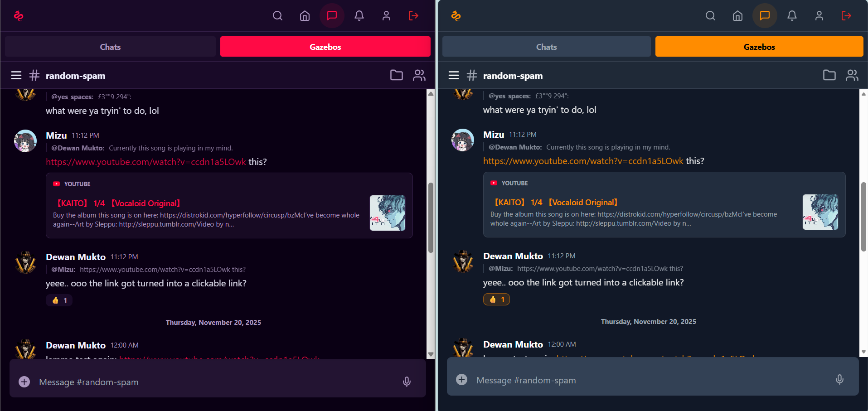Open attachments with the plus icon
Image resolution: width=868 pixels, height=411 pixels.
[x=24, y=382]
